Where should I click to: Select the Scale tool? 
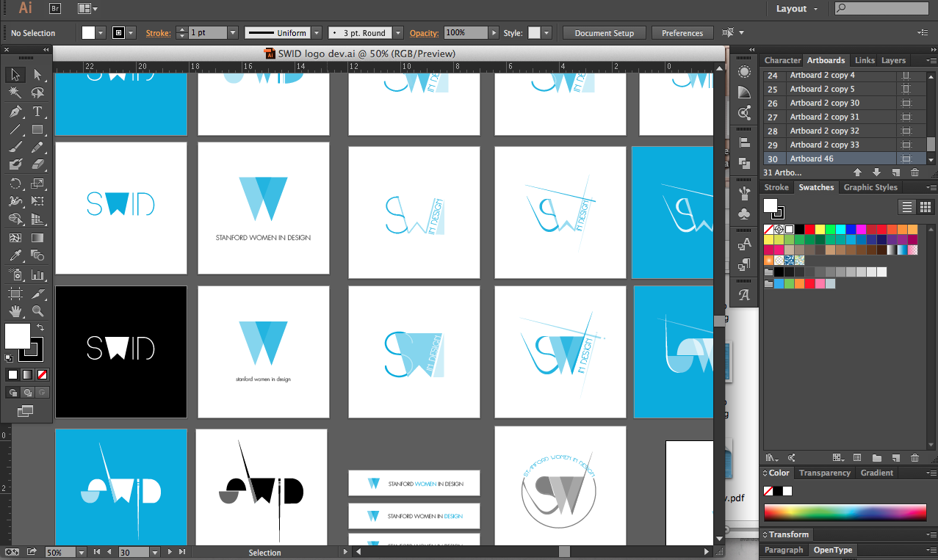37,183
